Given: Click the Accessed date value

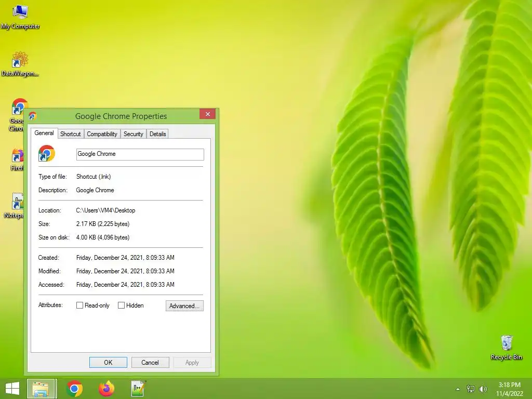Looking at the screenshot, I should (125, 285).
